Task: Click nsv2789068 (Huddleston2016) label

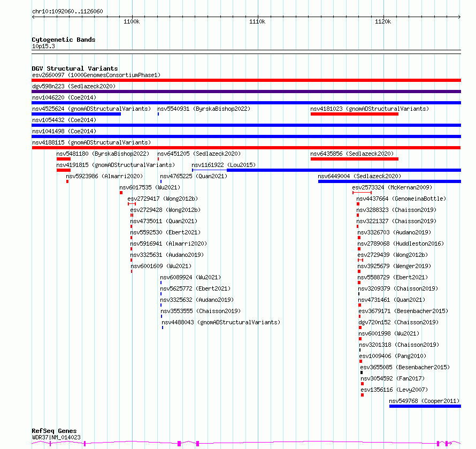Action: (x=401, y=243)
